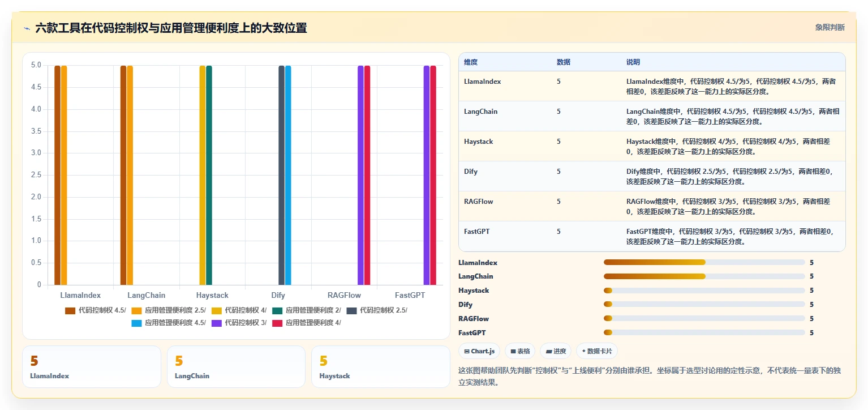Click the RAGFlow progress bar
868x410 pixels.
point(704,319)
